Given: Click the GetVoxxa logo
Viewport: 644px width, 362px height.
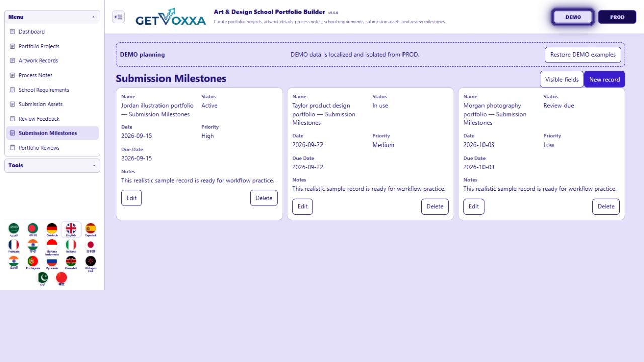Looking at the screenshot, I should [x=171, y=17].
